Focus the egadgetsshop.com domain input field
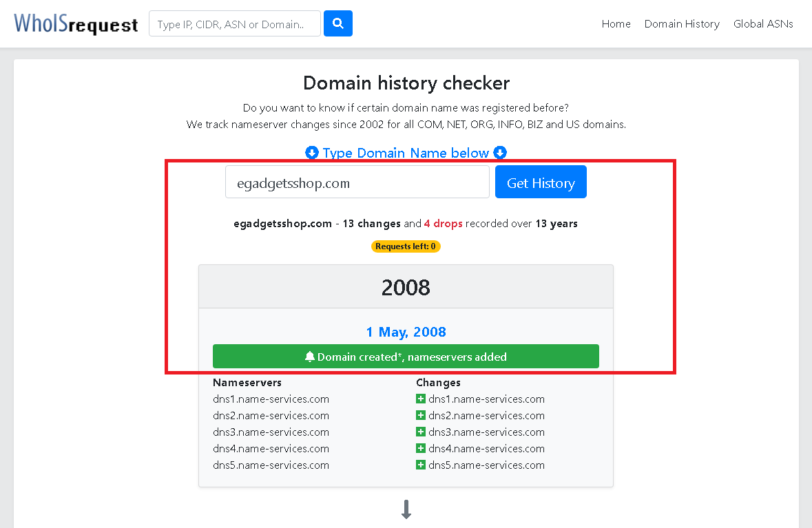The height and width of the screenshot is (528, 812). coord(357,182)
